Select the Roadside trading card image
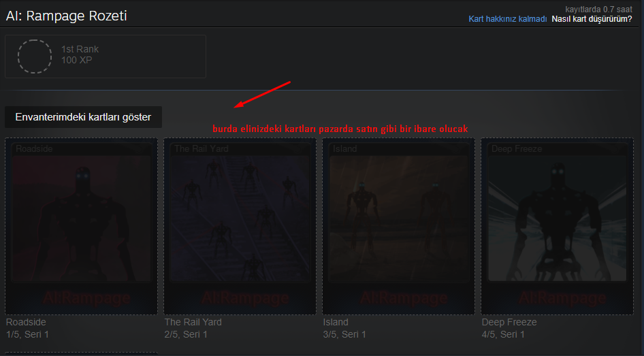 tap(81, 226)
